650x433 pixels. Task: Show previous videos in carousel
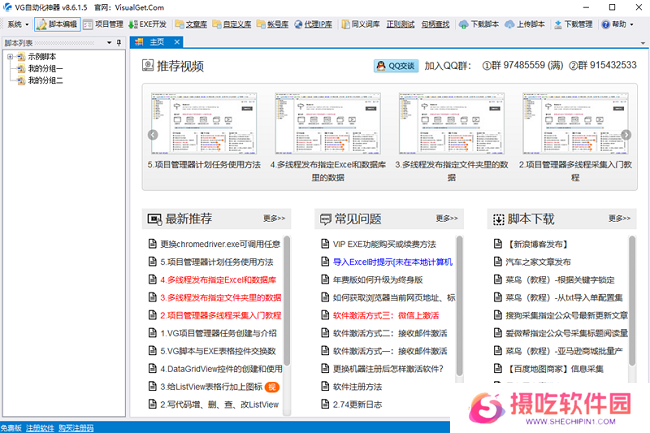pos(153,135)
